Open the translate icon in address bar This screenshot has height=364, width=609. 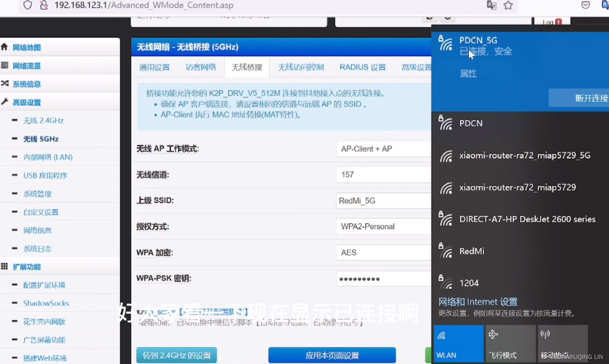pyautogui.click(x=491, y=5)
